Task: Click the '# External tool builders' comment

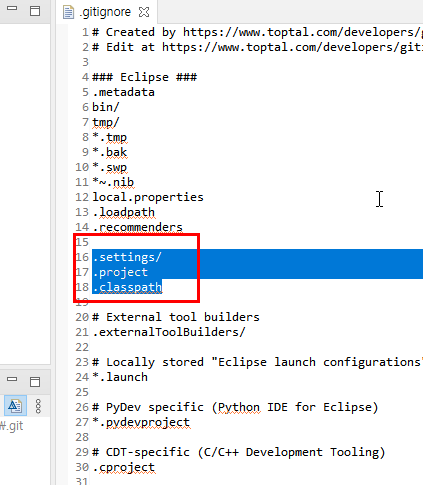Action: [x=176, y=317]
